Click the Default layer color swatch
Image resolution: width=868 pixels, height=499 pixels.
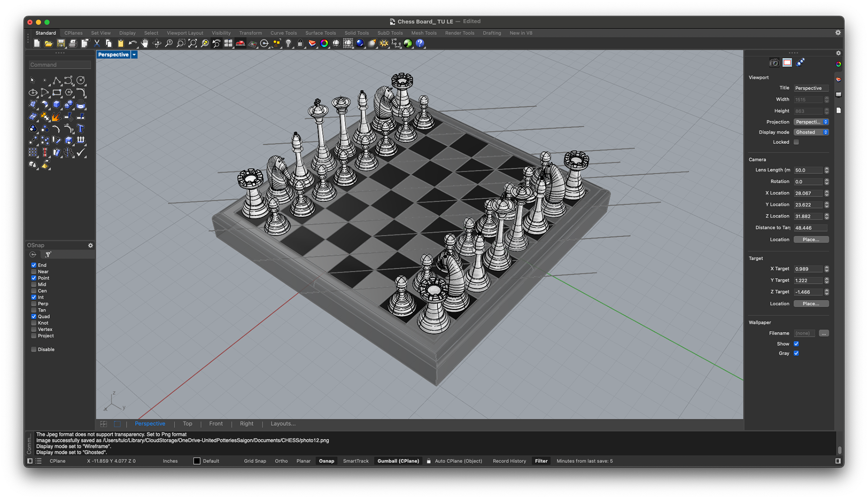click(197, 461)
